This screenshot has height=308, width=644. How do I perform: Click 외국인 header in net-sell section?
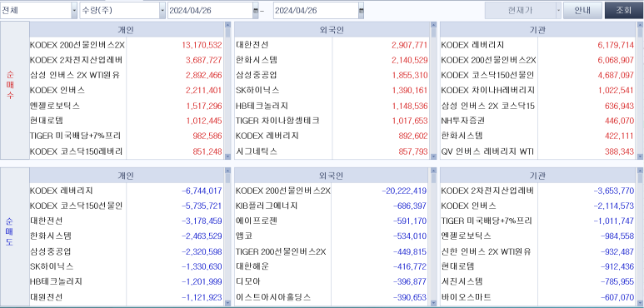332,176
